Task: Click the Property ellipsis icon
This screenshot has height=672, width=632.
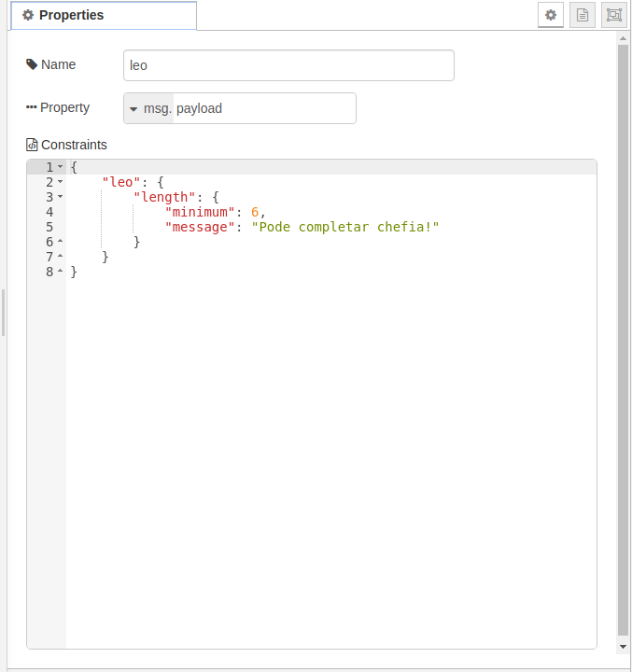Action: coord(32,107)
